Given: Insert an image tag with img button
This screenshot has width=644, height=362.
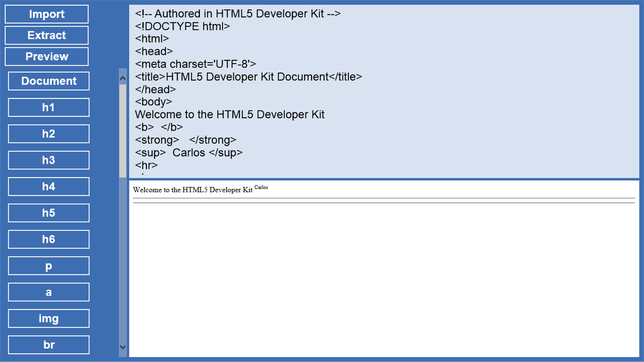Looking at the screenshot, I should tap(48, 318).
